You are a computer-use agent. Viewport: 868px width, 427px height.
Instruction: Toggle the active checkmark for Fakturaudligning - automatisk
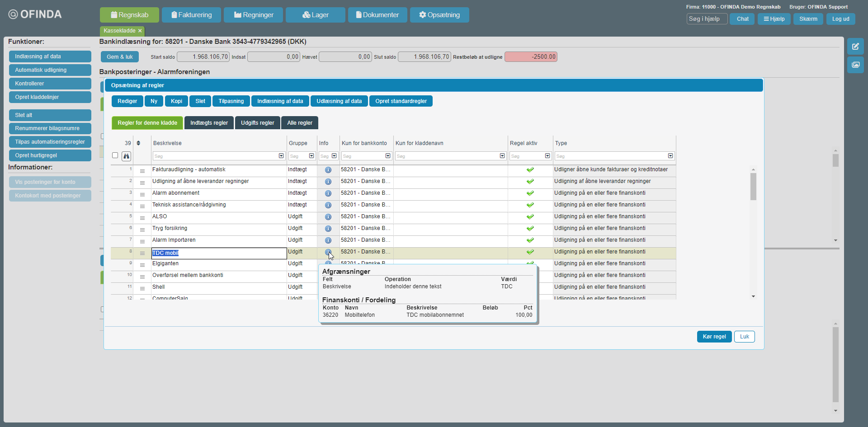[x=530, y=170]
